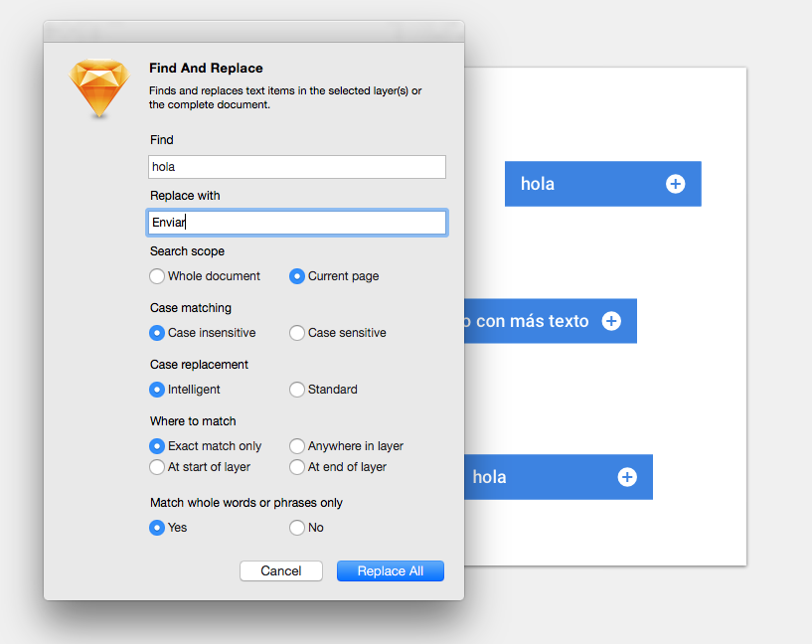Click the Sketch diamond logo icon
Screen dimensions: 812x644
tap(100, 89)
